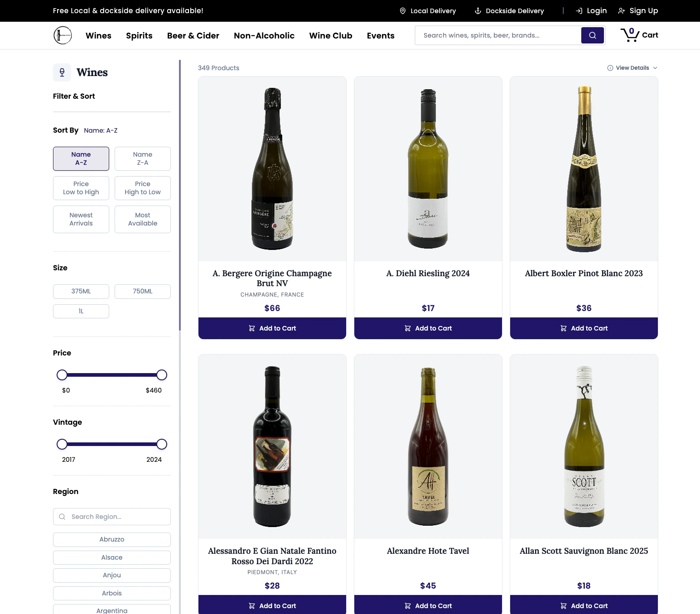Screen dimensions: 700x614
Task: Click the wine search input field
Action: pos(498,35)
